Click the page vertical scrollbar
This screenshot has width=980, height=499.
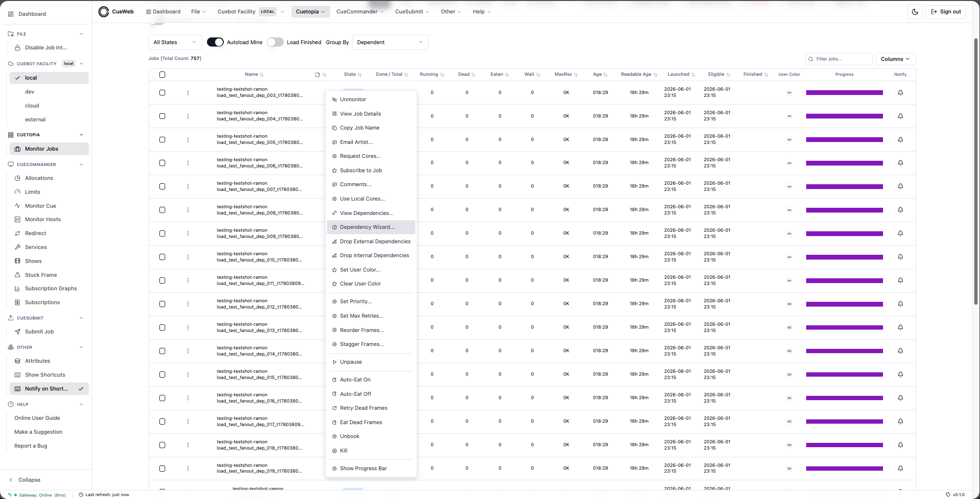coord(976,172)
